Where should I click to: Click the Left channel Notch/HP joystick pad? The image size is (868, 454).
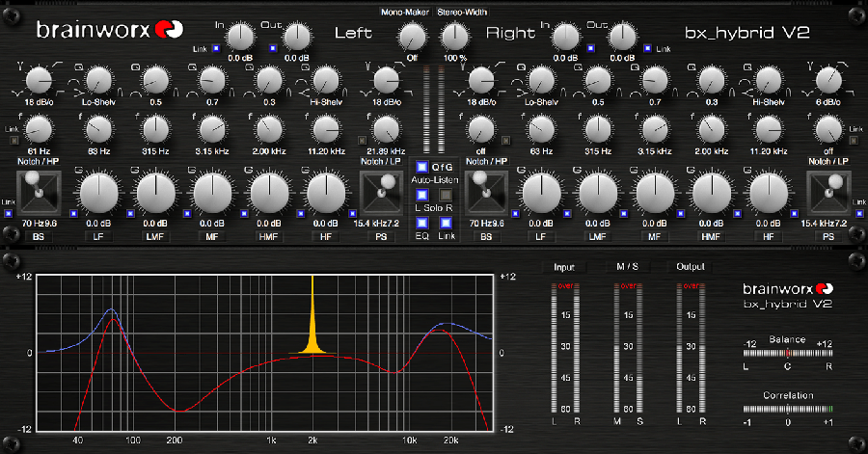[38, 192]
